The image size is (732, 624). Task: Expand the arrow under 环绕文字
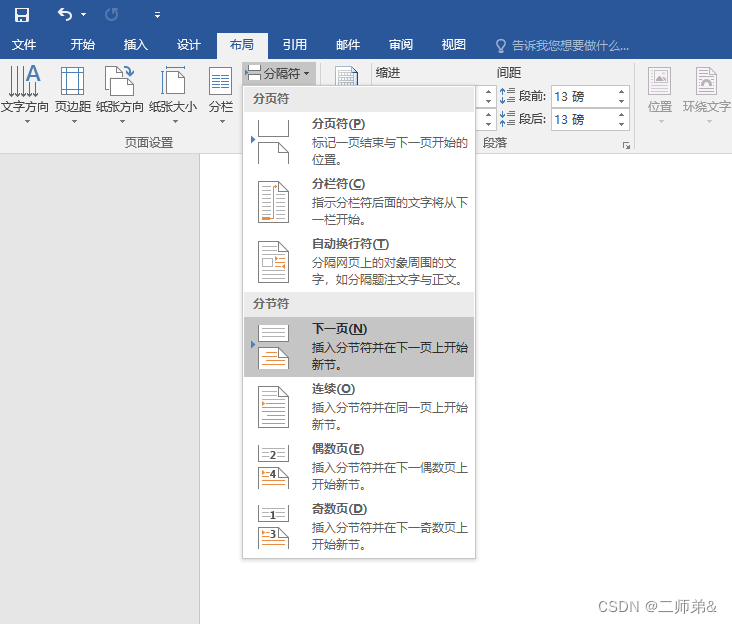709,122
